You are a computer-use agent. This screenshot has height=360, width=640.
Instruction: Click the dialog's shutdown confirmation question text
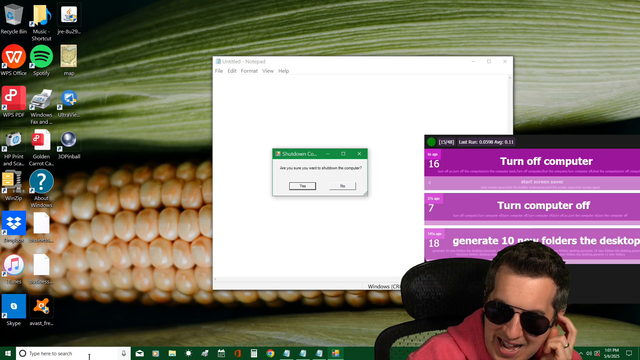pos(320,168)
